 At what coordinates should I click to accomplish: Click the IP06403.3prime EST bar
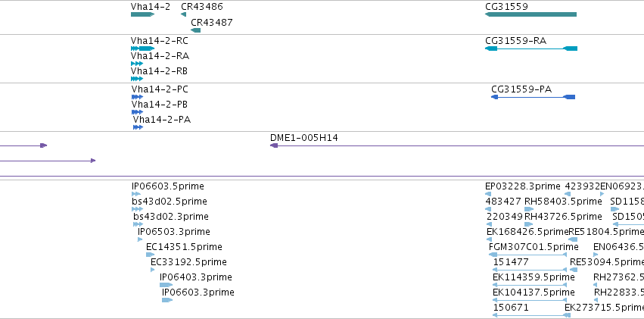[x=166, y=285]
